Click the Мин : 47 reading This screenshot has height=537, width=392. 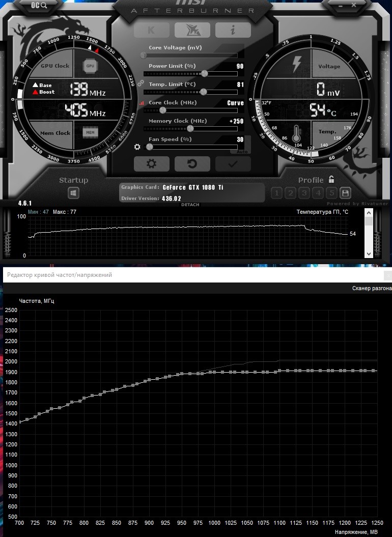38,212
